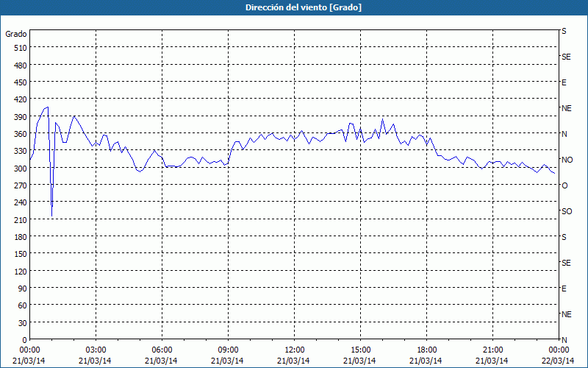The height and width of the screenshot is (368, 588).
Task: Click the 360 value on the degree axis
Action: (21, 134)
